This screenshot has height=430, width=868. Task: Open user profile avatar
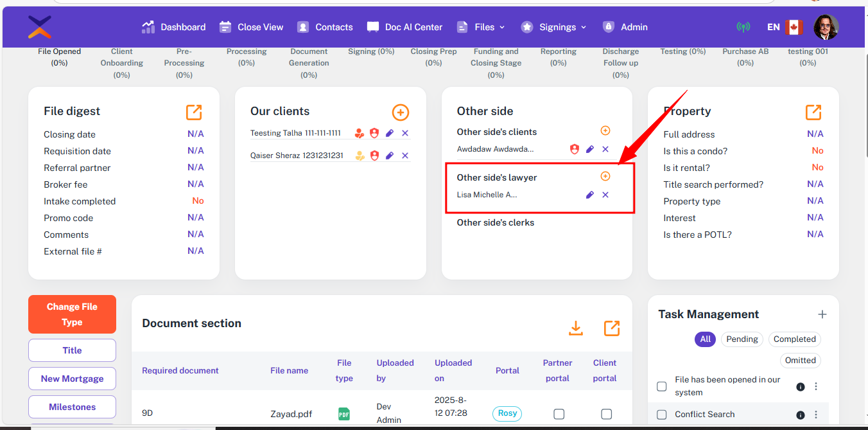[826, 27]
